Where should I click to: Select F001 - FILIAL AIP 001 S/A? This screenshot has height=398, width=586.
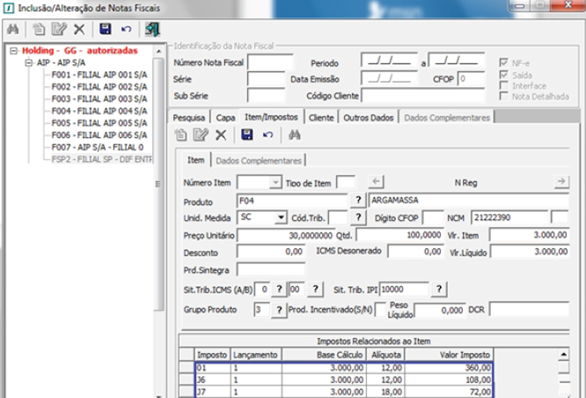point(99,75)
